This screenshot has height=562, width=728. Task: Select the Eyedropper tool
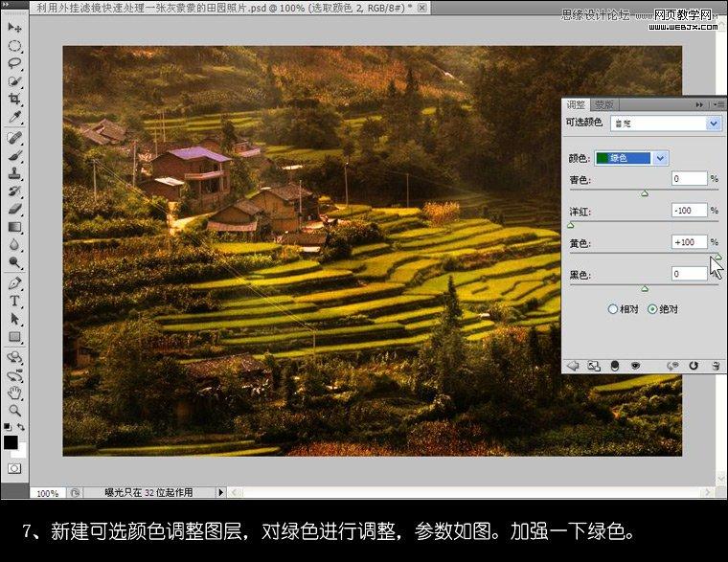[x=14, y=116]
